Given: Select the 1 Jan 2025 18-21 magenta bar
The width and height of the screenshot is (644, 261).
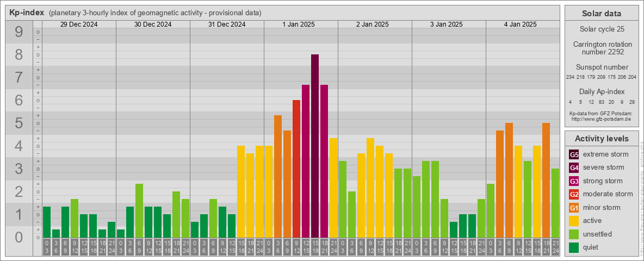Looking at the screenshot, I should tap(324, 161).
